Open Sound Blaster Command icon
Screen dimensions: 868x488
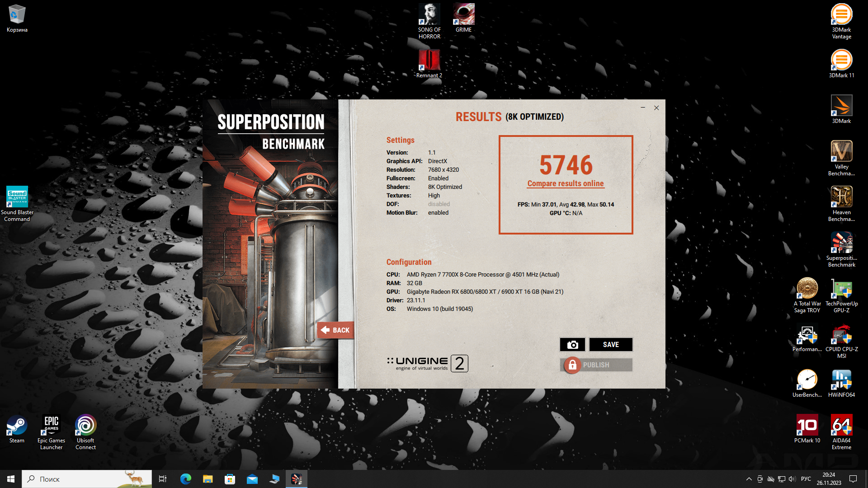tap(17, 203)
